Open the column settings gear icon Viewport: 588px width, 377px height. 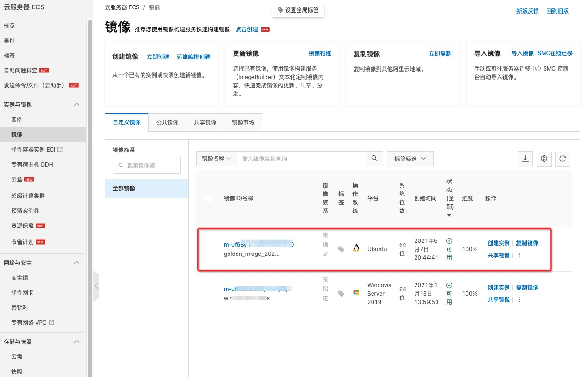(x=544, y=159)
